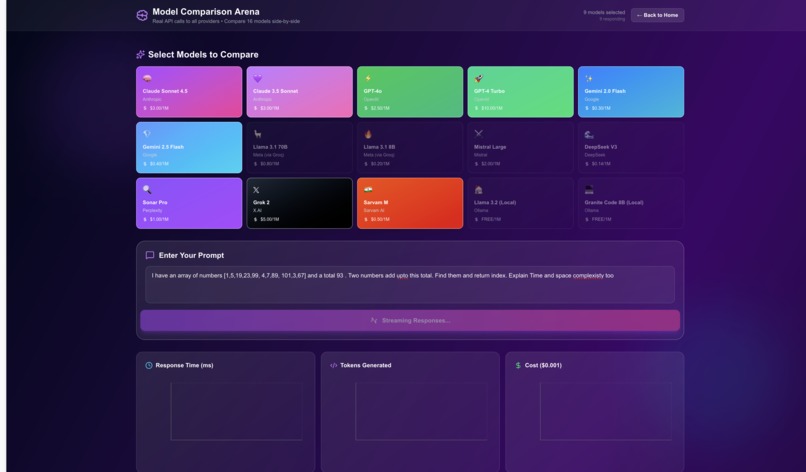The height and width of the screenshot is (472, 806).
Task: Click the sparkles icon beside Select Models to Compare
Action: tap(140, 55)
